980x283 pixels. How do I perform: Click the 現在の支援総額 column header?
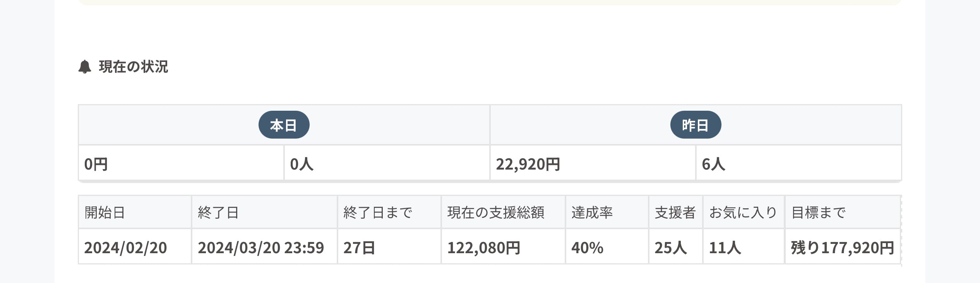point(496,213)
